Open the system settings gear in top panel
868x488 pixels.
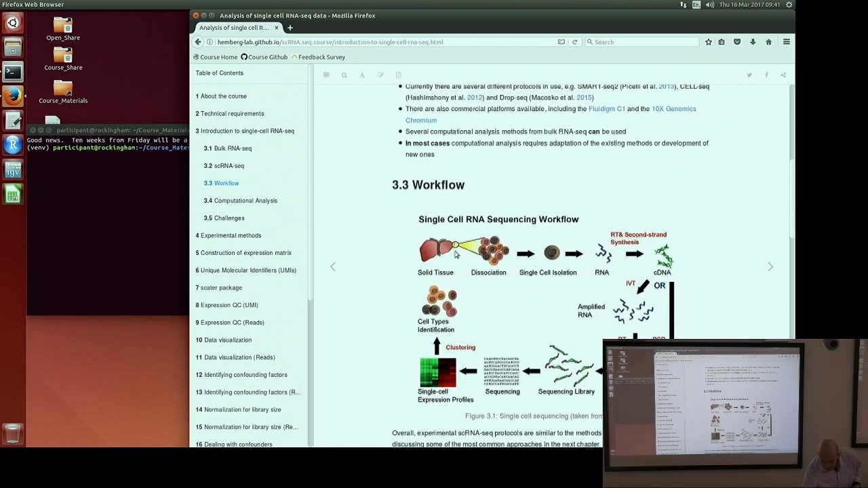coord(789,5)
